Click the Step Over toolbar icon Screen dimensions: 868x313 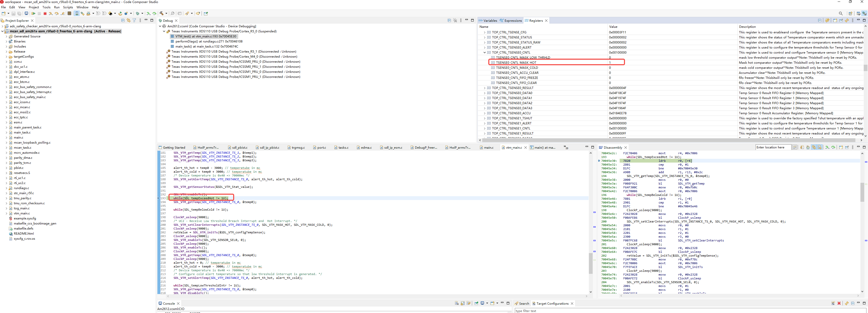point(57,13)
